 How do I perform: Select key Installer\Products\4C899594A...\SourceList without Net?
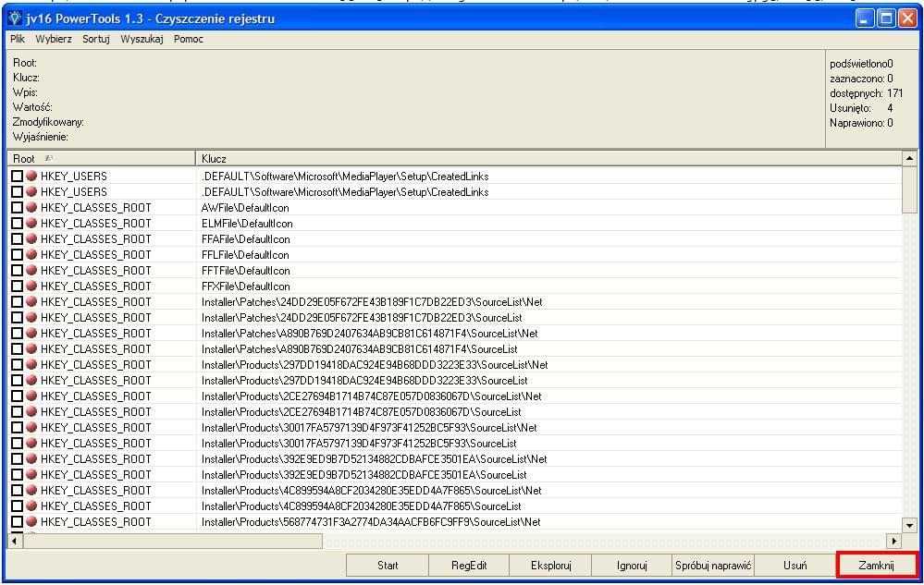(361, 506)
